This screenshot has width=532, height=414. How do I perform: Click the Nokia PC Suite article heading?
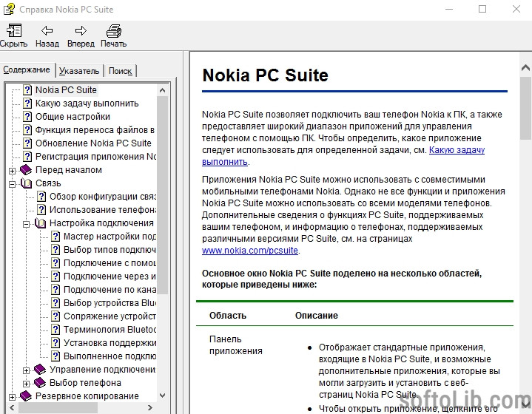pyautogui.click(x=266, y=75)
